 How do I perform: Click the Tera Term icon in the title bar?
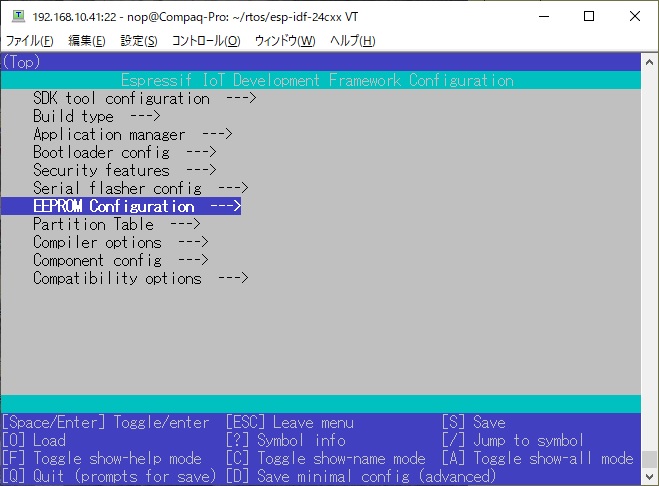coord(18,16)
